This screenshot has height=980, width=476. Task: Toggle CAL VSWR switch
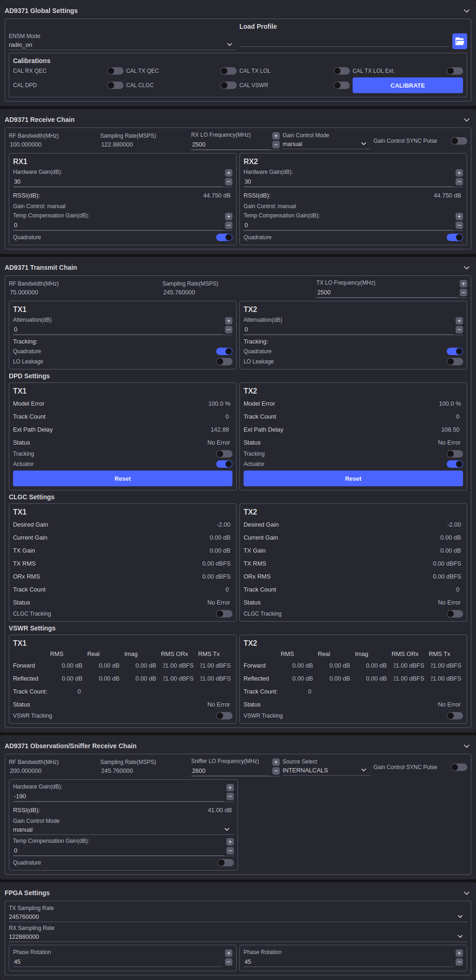click(341, 85)
